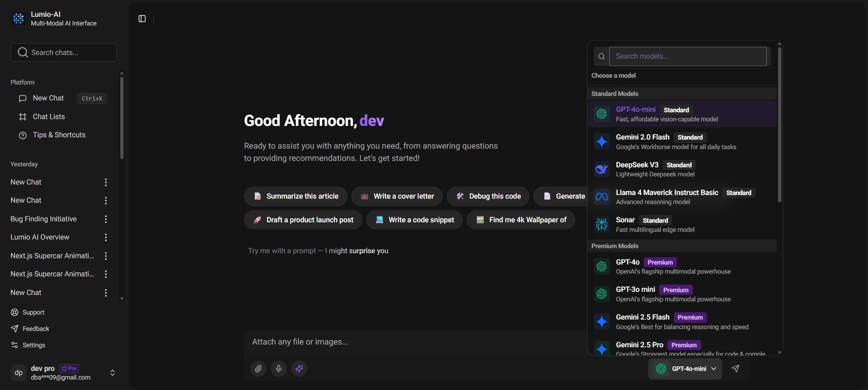Click the Sonar Perplexity icon
The height and width of the screenshot is (390, 868).
coord(602,225)
